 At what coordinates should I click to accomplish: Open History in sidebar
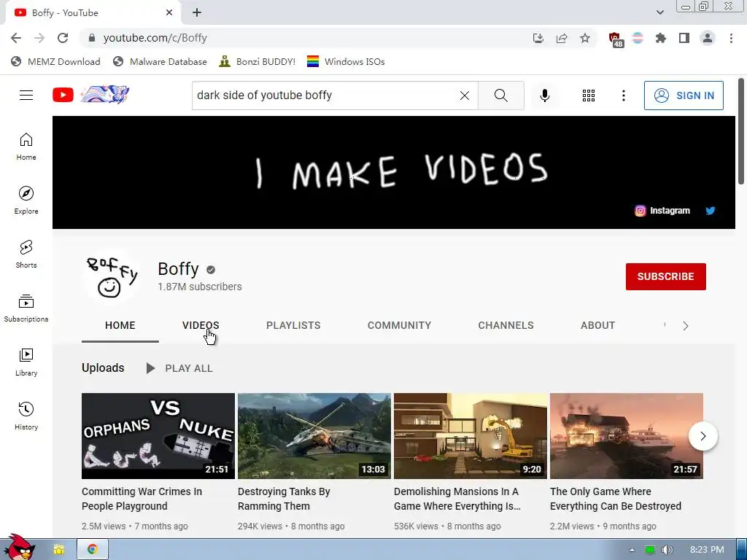coord(26,416)
